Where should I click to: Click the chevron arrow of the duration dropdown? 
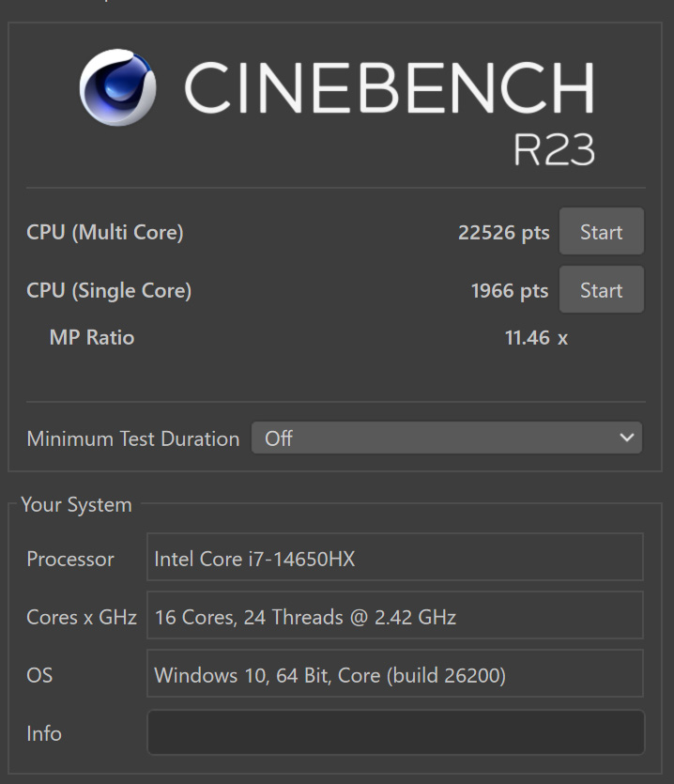point(627,438)
